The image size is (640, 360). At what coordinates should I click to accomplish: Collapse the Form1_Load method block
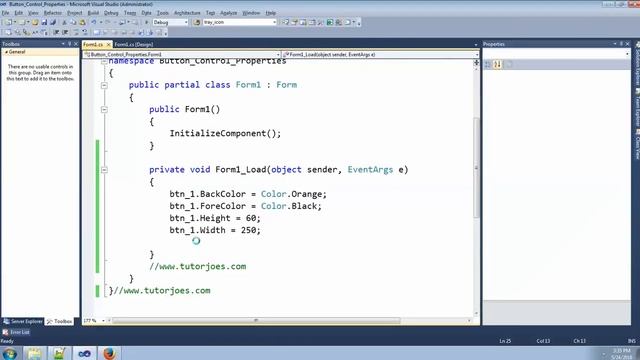tap(104, 170)
